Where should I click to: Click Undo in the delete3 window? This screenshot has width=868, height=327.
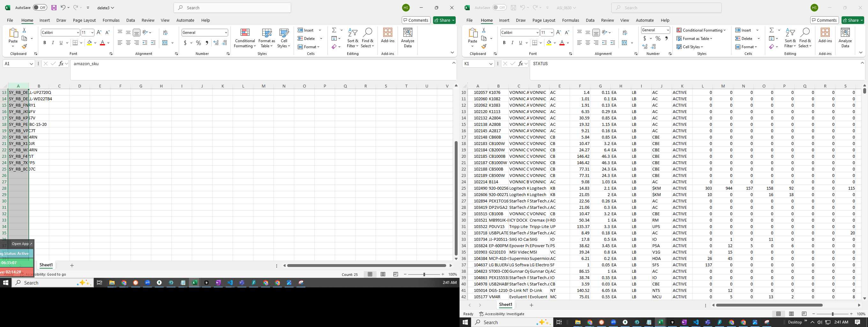tap(63, 7)
